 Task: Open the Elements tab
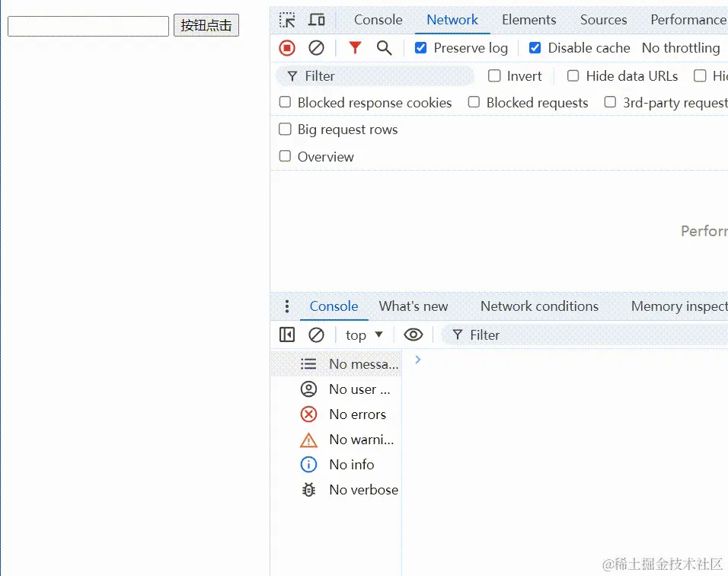coord(528,20)
